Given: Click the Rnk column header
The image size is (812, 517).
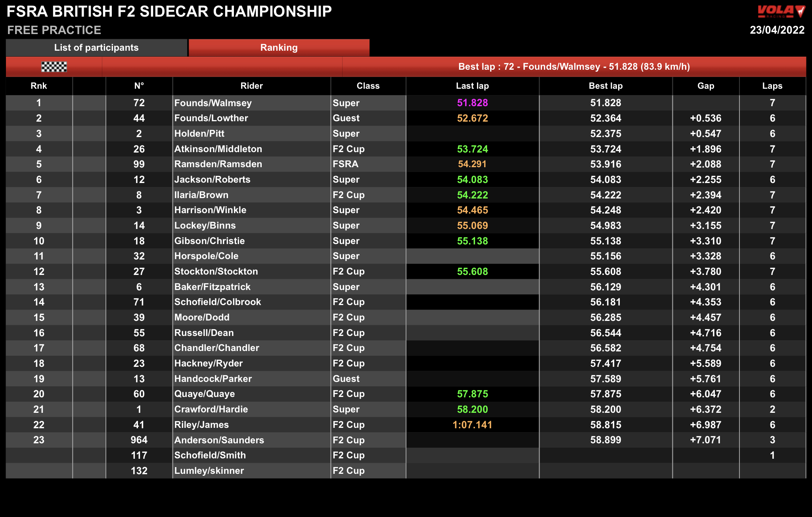Looking at the screenshot, I should (x=39, y=86).
